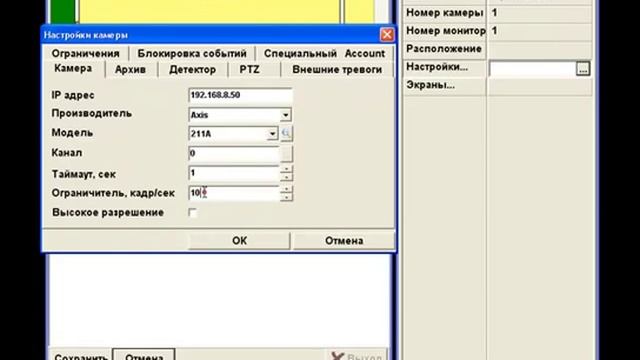The width and height of the screenshot is (640, 360).
Task: Switch to the Блокировка событий tab
Action: 192,53
